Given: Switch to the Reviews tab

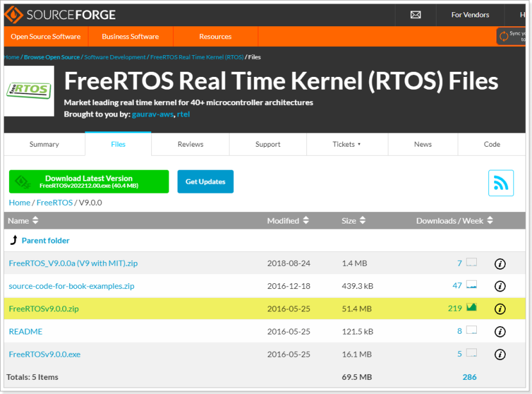Looking at the screenshot, I should coord(190,144).
